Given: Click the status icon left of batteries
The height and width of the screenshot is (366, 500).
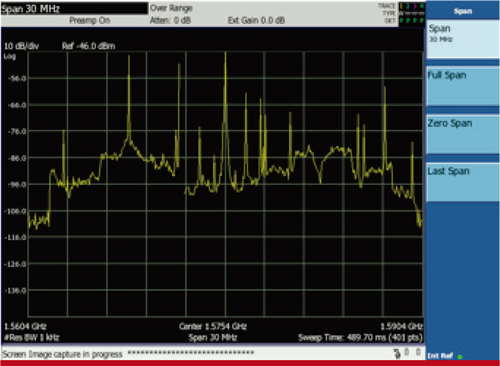Looking at the screenshot, I should point(397,353).
